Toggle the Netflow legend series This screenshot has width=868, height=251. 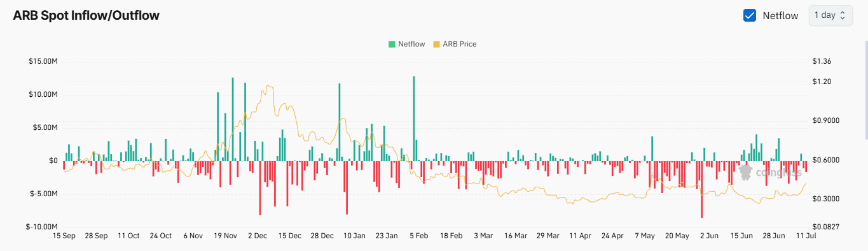click(x=406, y=44)
